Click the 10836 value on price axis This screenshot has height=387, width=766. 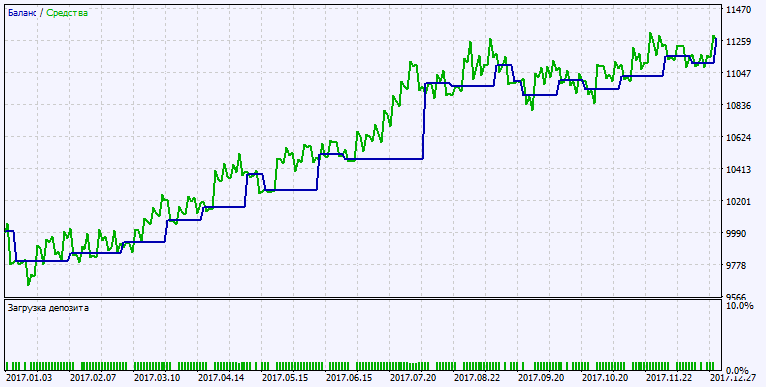pyautogui.click(x=739, y=106)
